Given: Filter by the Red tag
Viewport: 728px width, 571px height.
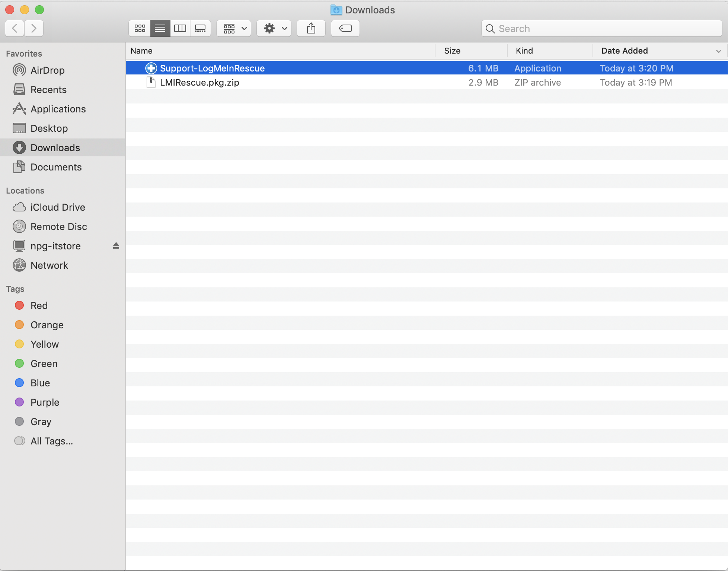Looking at the screenshot, I should click(63, 305).
